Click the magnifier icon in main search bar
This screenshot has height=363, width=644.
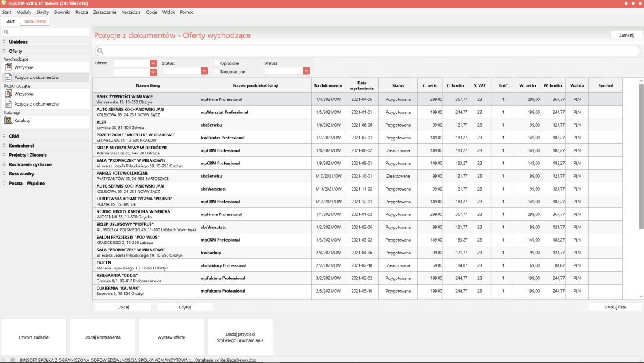point(101,52)
